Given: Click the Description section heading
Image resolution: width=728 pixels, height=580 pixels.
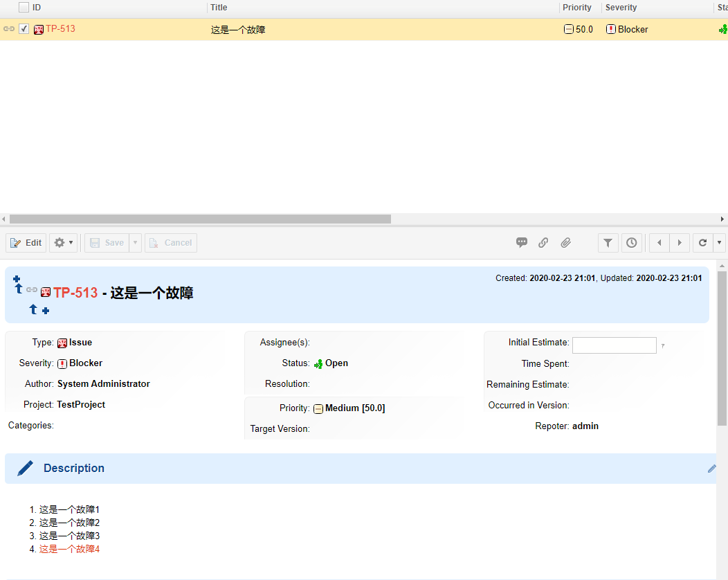Looking at the screenshot, I should click(74, 468).
